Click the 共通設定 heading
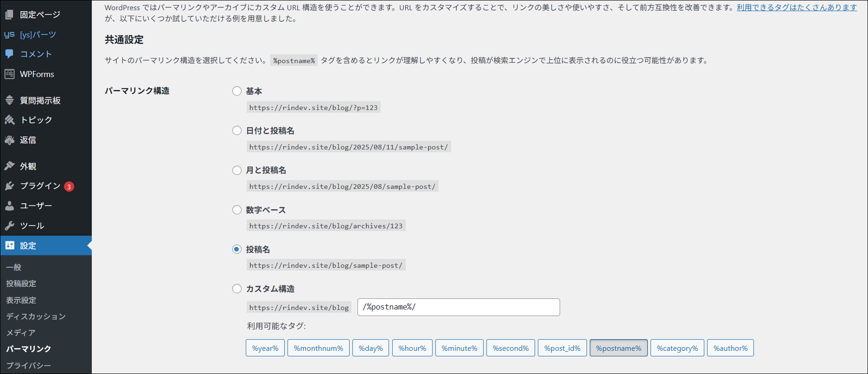The width and height of the screenshot is (868, 374). tap(124, 40)
